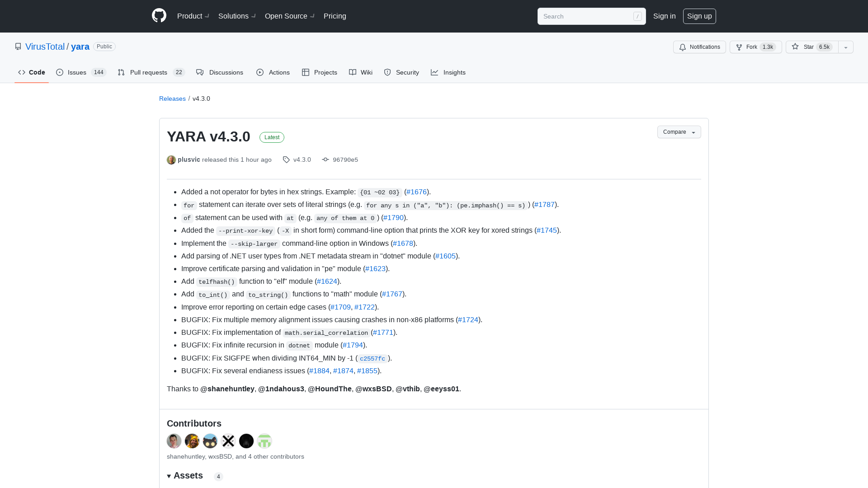Open the Discussions tab
868x488 pixels.
[220, 72]
